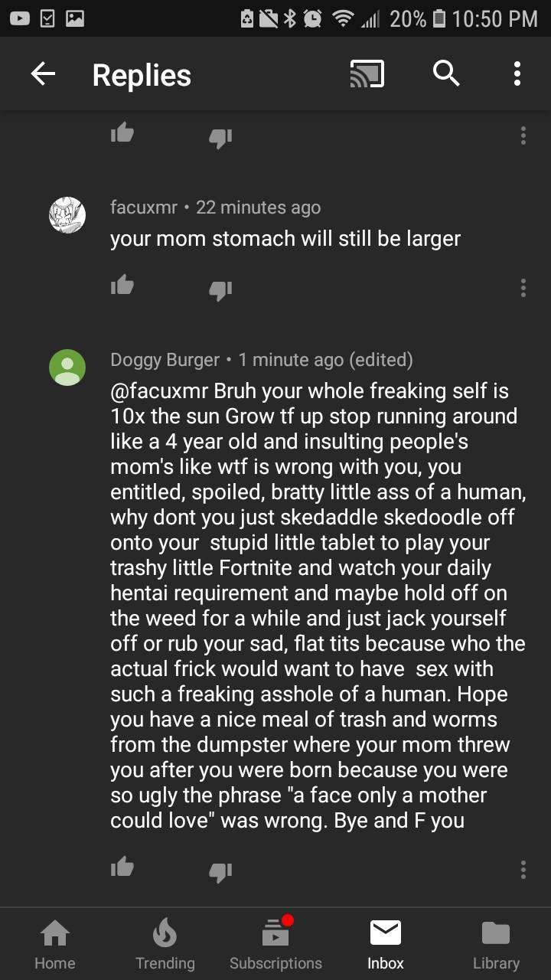Dislike facuxmr's comment with thumbs down

coord(220,289)
